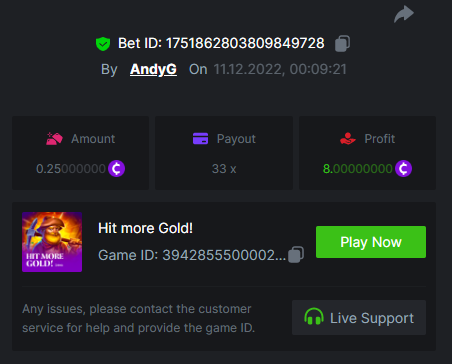Copy the Bet ID number

[342, 44]
